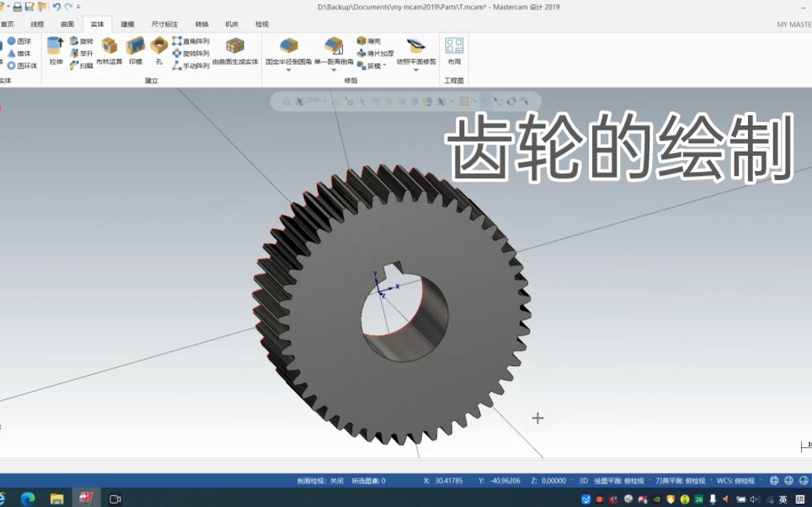Switch to the 尺寸标注 ribbon tab
Image resolution: width=812 pixels, height=507 pixels.
point(165,24)
